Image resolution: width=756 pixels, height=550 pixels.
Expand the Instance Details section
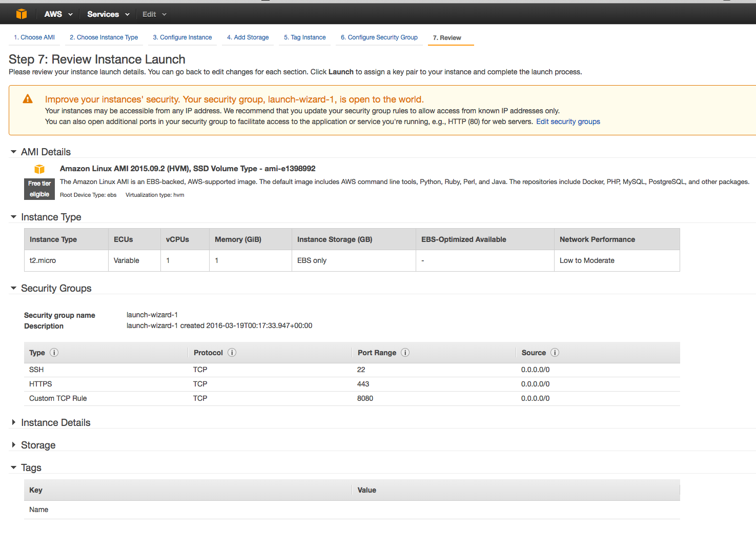coord(13,422)
